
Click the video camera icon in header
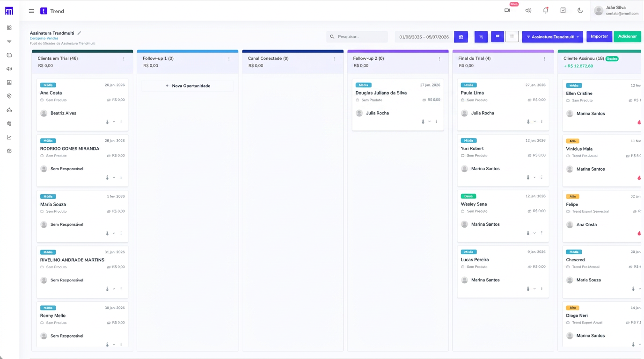pyautogui.click(x=507, y=10)
